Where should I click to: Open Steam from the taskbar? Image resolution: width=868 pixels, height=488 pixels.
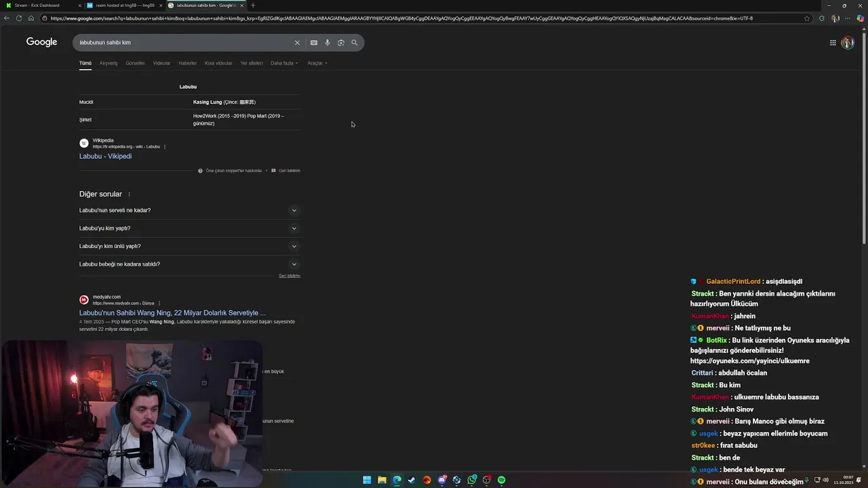[x=412, y=480]
